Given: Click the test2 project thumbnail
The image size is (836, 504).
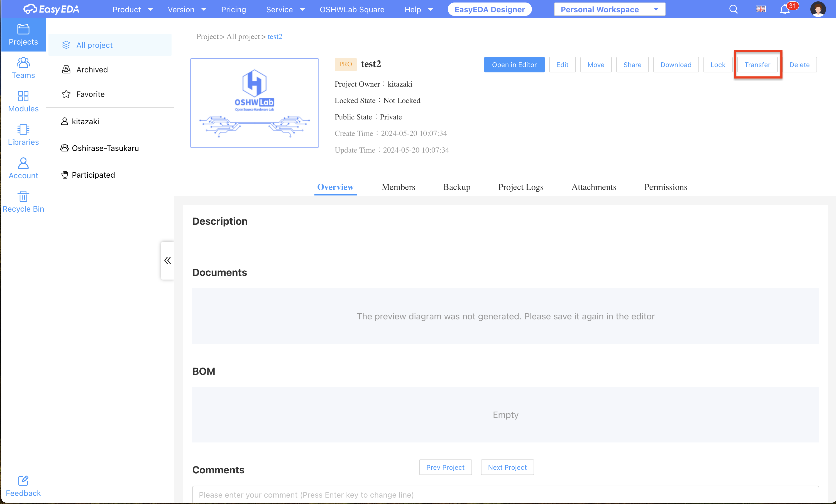Looking at the screenshot, I should 254,103.
